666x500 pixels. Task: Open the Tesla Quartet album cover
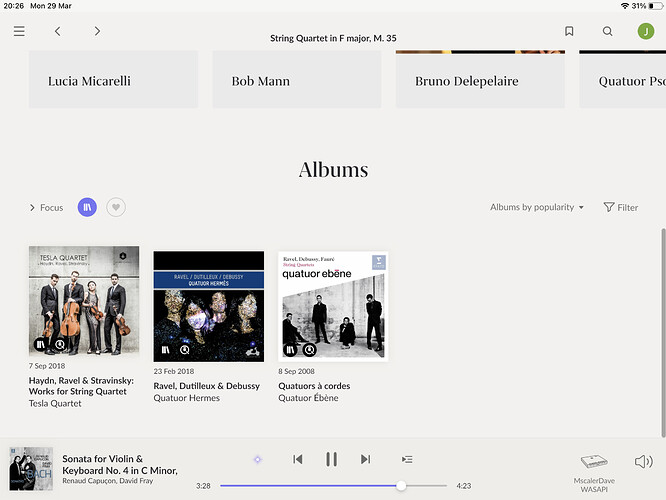tap(84, 301)
